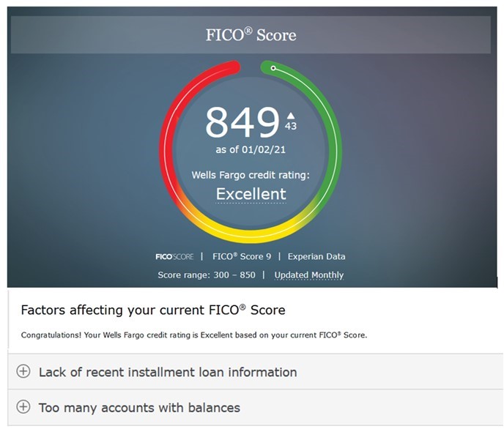Click the FICO SCORE logo
Image resolution: width=504 pixels, height=429 pixels.
coord(174,257)
